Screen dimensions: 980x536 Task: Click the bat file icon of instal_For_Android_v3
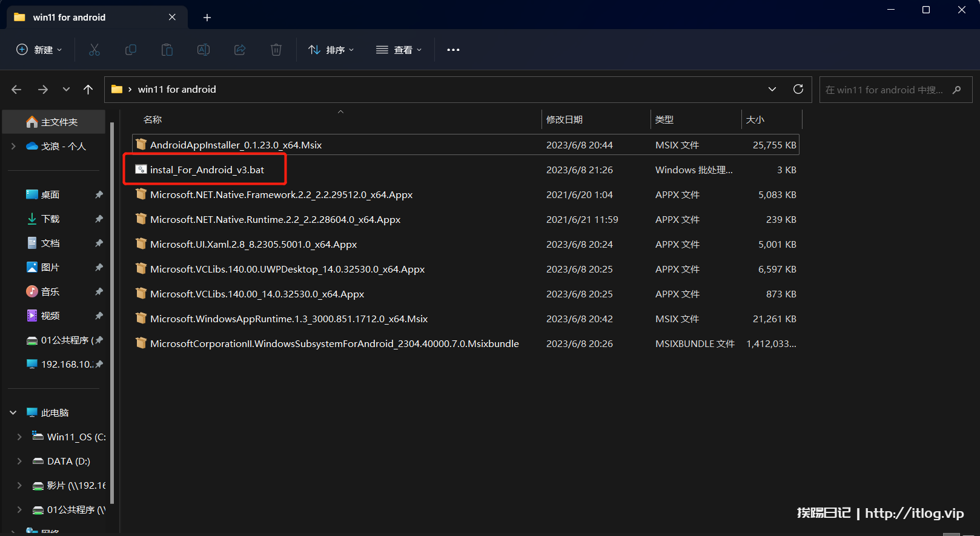[141, 170]
